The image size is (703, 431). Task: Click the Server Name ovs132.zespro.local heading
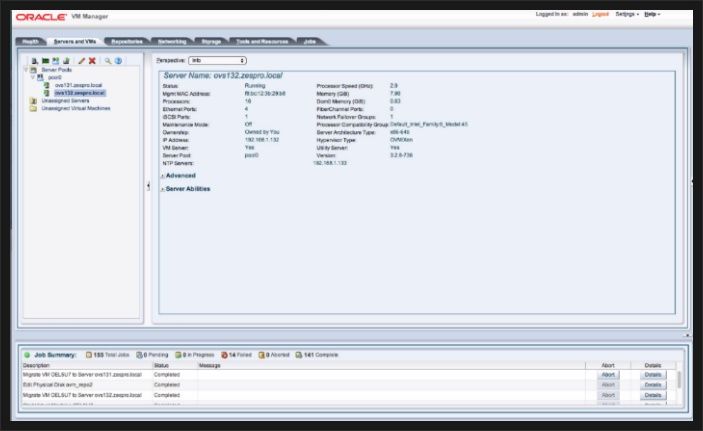click(x=223, y=75)
